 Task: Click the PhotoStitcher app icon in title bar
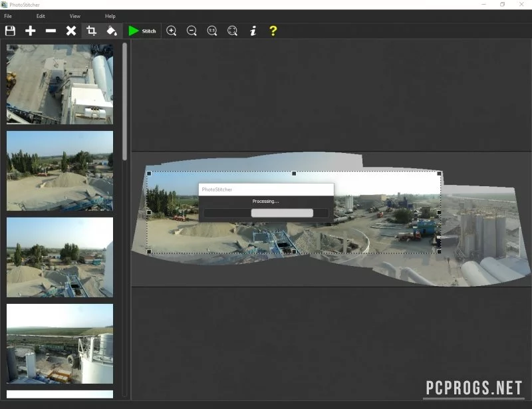click(4, 5)
